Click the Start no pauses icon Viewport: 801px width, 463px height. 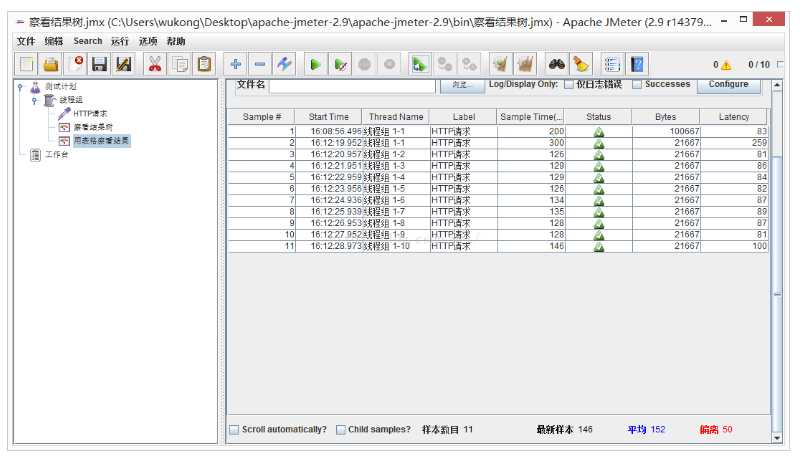coord(340,64)
